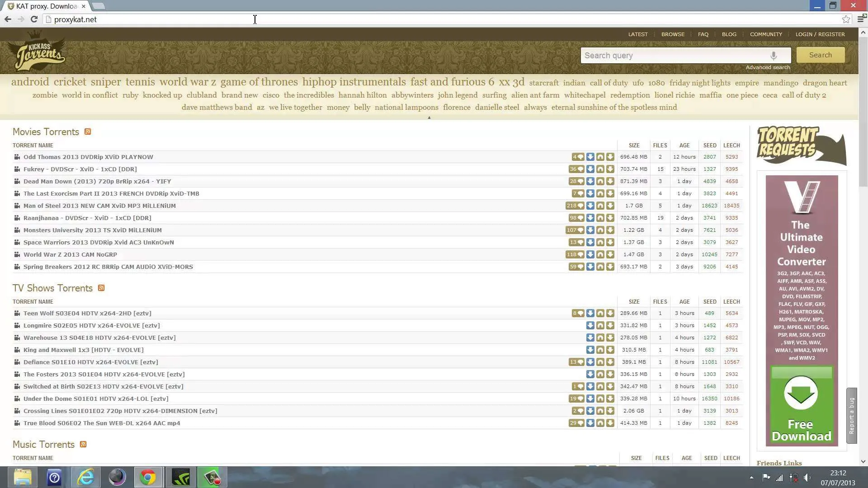Bookmark page with the star icon

pos(846,19)
